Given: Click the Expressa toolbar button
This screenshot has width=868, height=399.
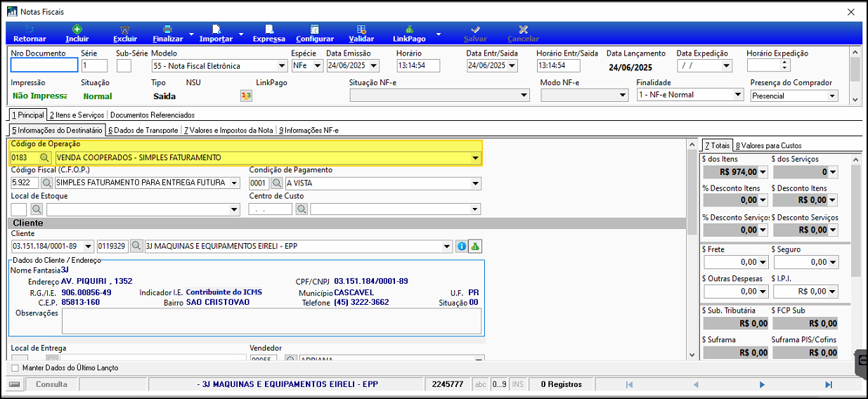Looking at the screenshot, I should coord(269,34).
